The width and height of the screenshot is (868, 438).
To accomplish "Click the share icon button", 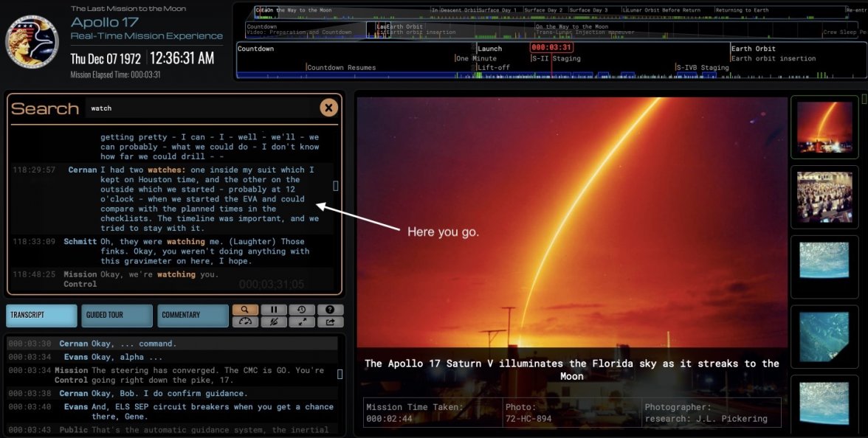I will click(330, 321).
